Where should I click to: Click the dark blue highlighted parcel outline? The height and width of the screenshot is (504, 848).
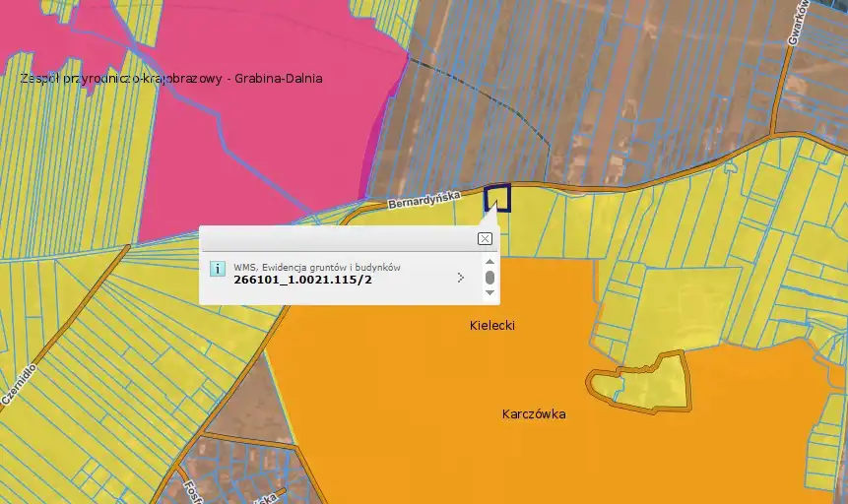point(497,198)
